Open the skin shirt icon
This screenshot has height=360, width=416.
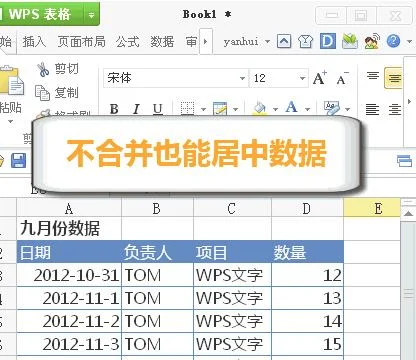(305, 42)
